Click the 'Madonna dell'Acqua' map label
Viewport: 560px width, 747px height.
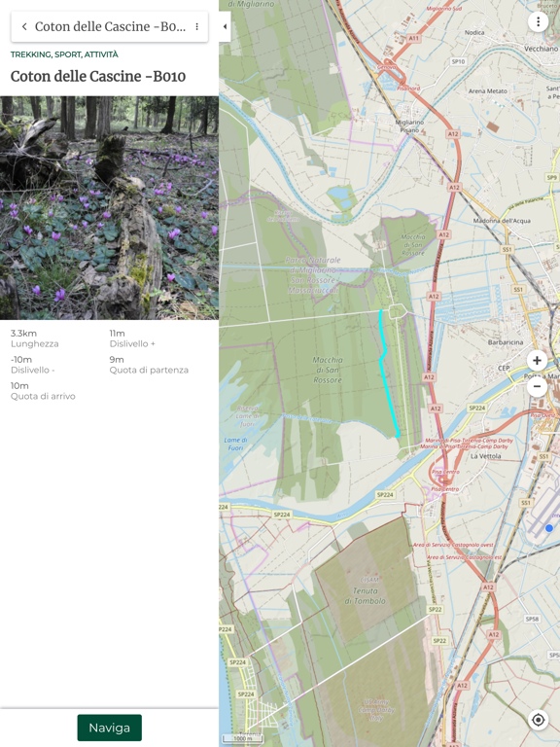(x=502, y=221)
